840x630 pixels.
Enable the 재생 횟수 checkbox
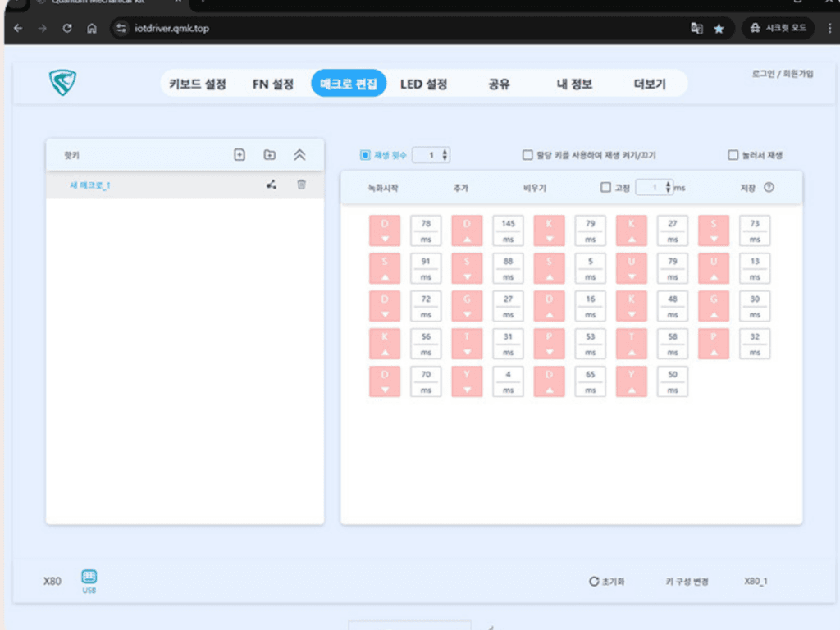(365, 154)
